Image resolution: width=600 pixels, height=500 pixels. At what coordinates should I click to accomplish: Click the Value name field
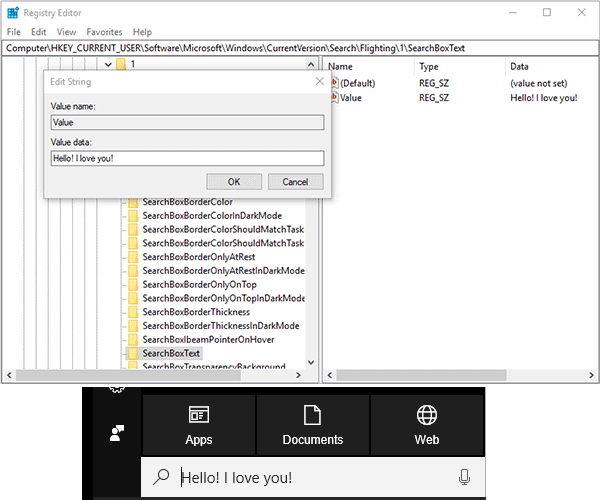point(188,122)
